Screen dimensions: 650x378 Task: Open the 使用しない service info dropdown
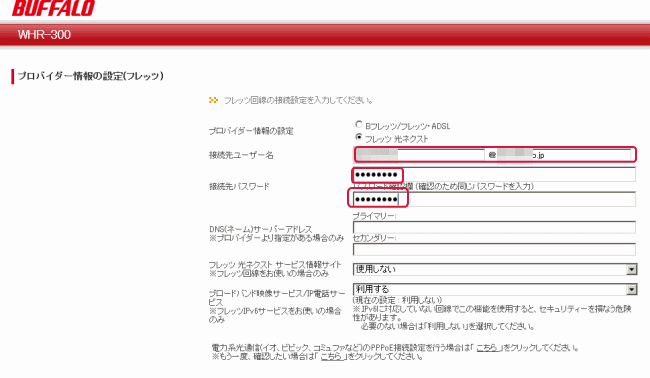pos(495,269)
